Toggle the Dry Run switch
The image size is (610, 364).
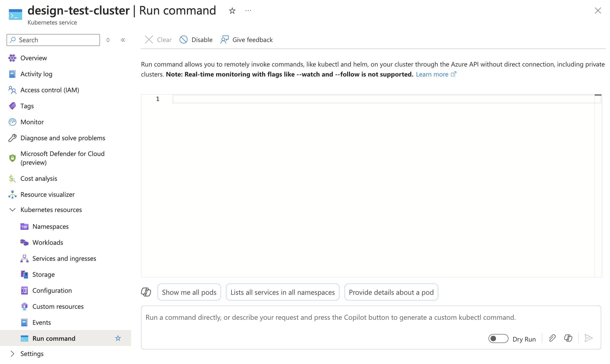(x=498, y=339)
